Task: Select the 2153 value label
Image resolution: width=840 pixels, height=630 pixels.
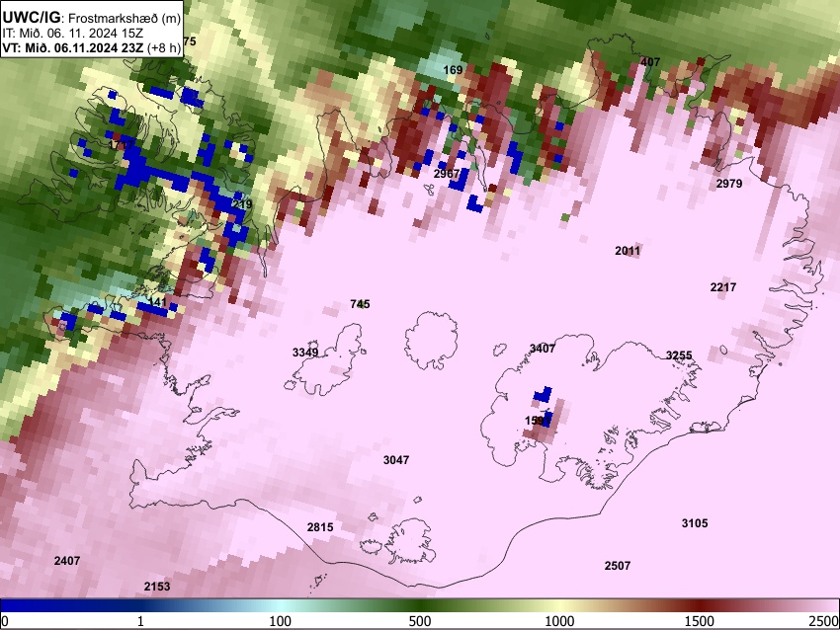Action: 157,587
